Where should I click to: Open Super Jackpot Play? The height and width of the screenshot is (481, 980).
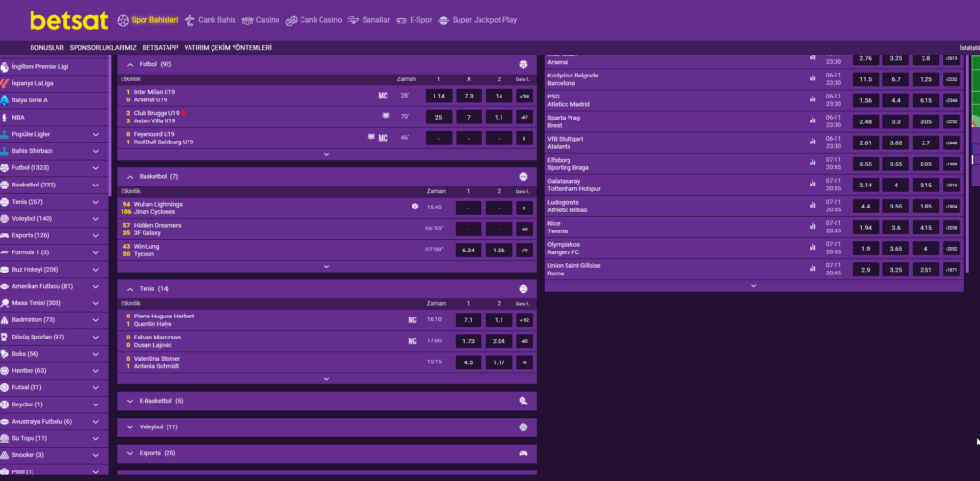pos(478,20)
